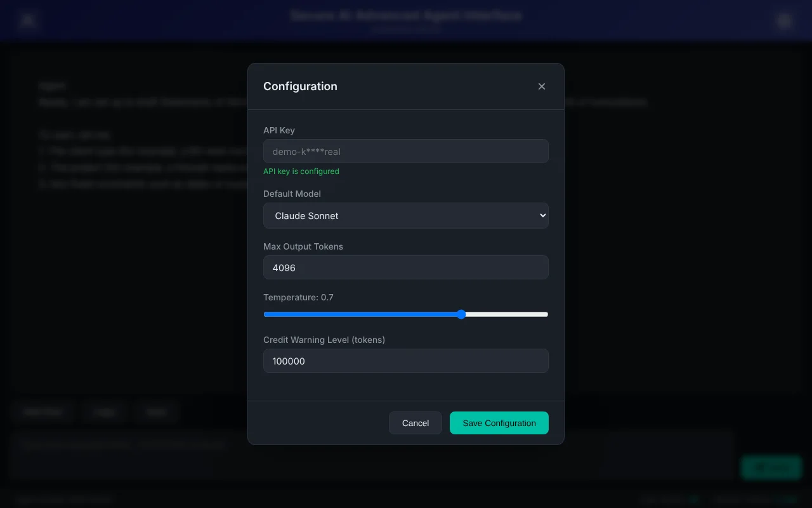Click Save Configuration
Viewport: 812px width, 508px height.
coord(499,423)
